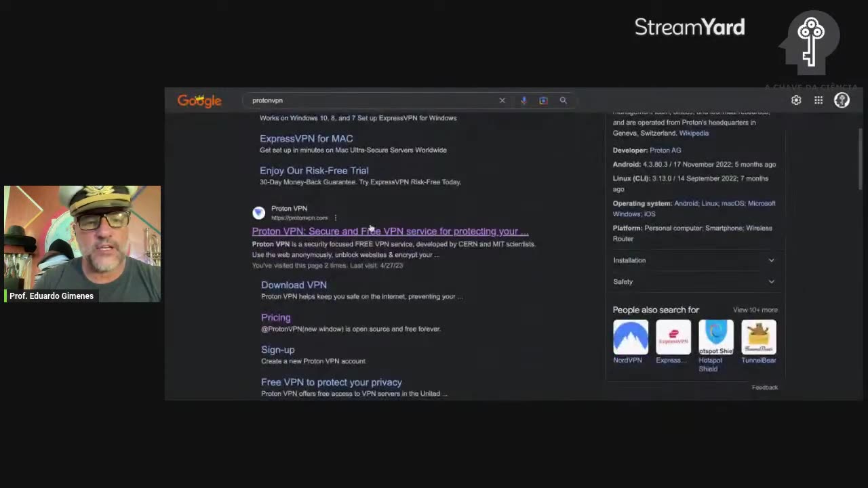Image resolution: width=868 pixels, height=488 pixels.
Task: Open the Google account avatar
Action: (842, 100)
